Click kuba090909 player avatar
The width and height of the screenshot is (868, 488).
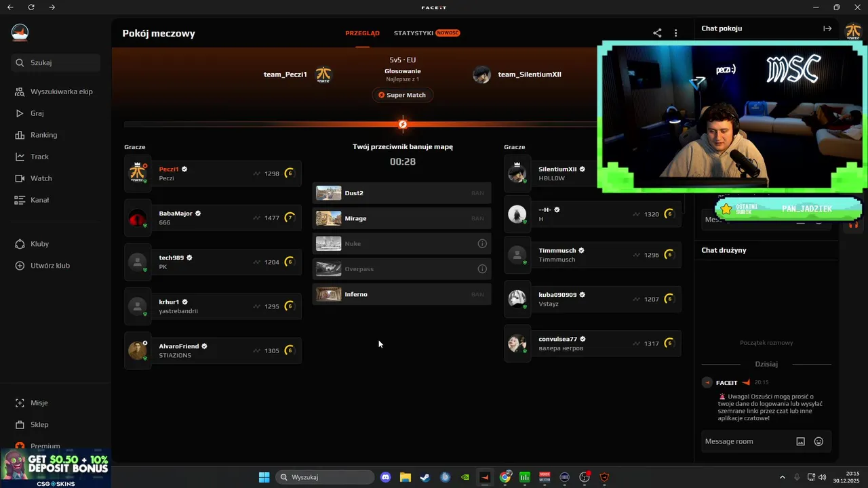[517, 299]
